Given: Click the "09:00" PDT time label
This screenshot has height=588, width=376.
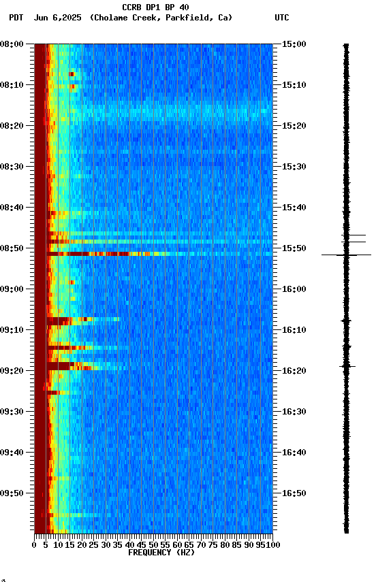Looking at the screenshot, I should tap(12, 289).
